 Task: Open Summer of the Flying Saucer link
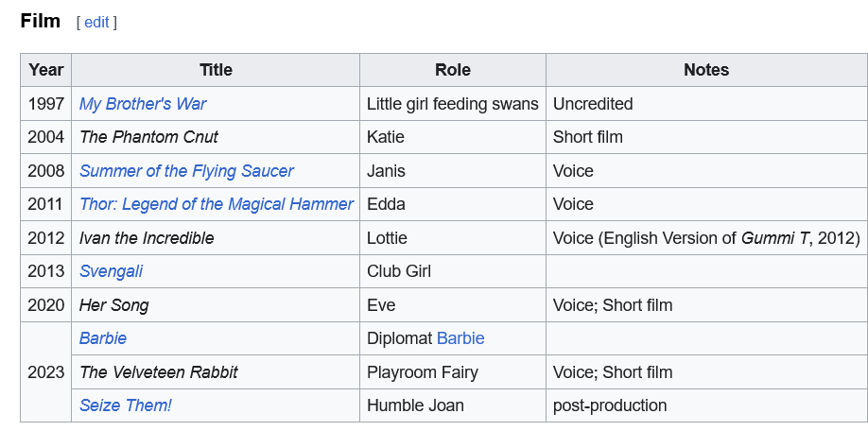186,171
